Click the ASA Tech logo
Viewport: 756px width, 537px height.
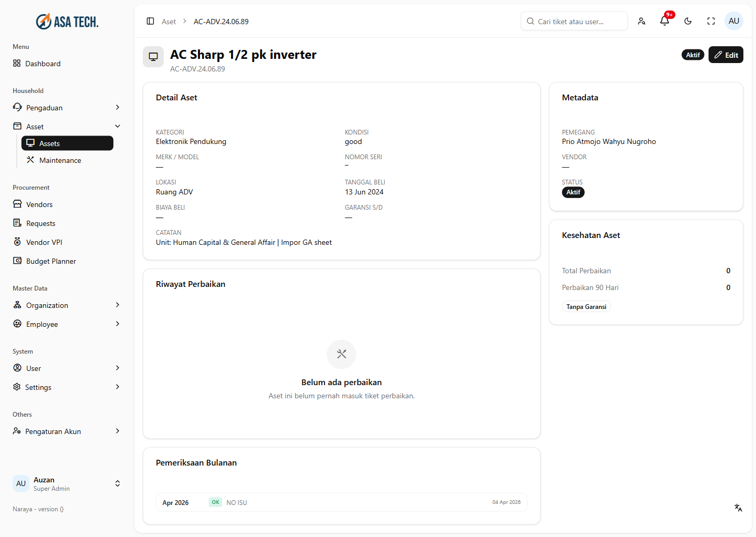pos(67,22)
